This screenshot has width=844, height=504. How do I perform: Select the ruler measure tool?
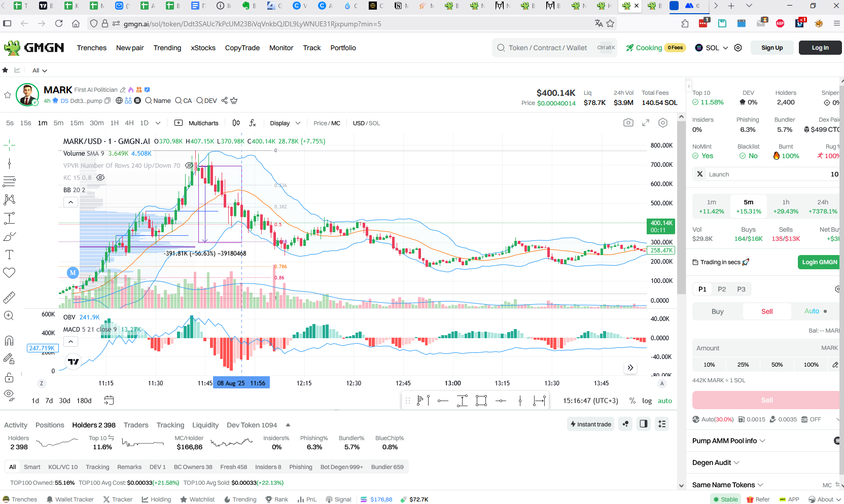tap(9, 297)
